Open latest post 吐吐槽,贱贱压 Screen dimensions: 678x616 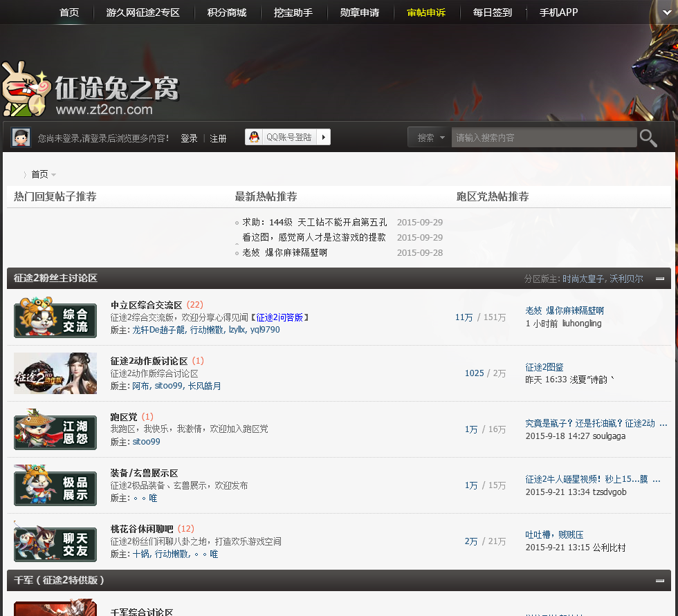click(554, 535)
